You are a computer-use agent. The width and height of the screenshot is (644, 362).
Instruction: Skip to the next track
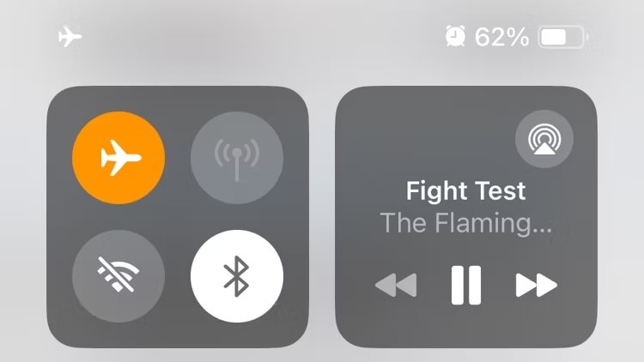click(537, 285)
